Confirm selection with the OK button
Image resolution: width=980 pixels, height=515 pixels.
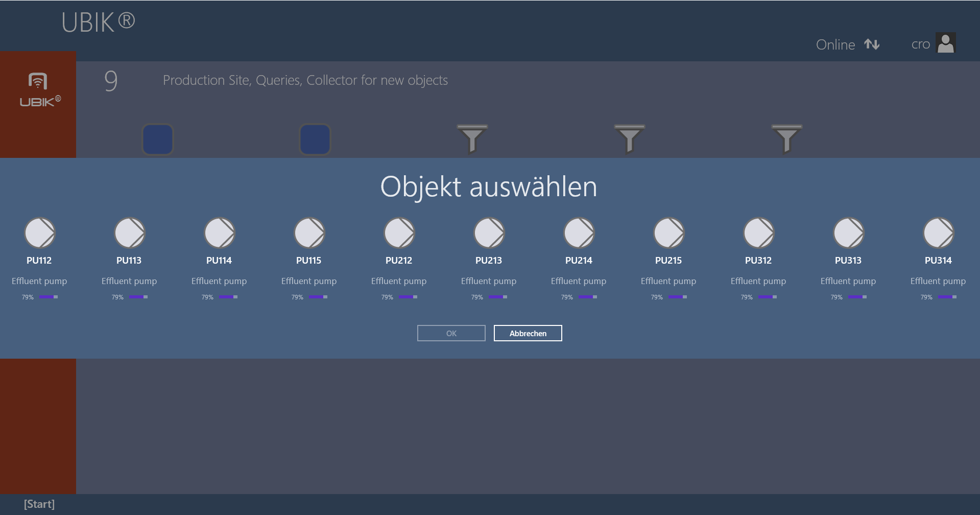click(451, 333)
